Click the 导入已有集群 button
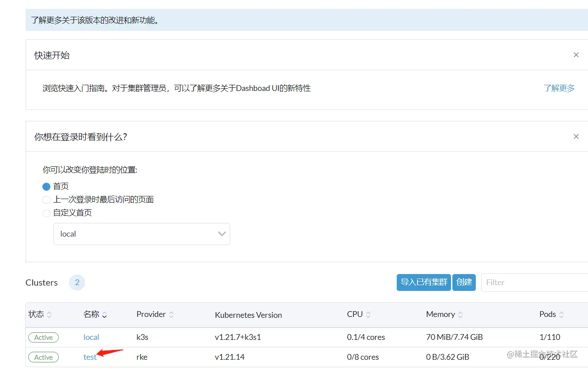This screenshot has height=369, width=588. click(x=424, y=282)
